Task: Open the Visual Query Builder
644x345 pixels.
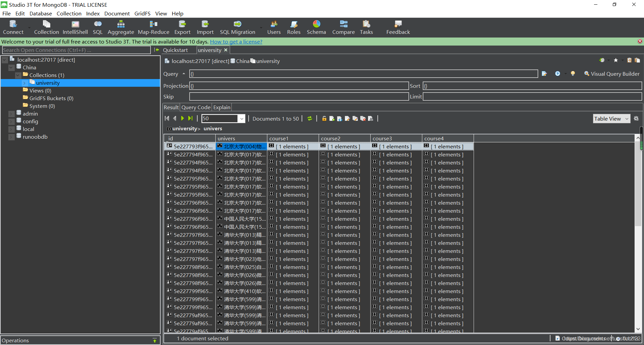Action: point(612,74)
